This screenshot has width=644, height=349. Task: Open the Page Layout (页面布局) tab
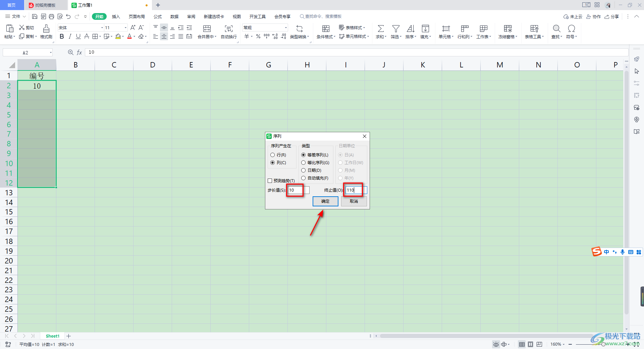(137, 16)
